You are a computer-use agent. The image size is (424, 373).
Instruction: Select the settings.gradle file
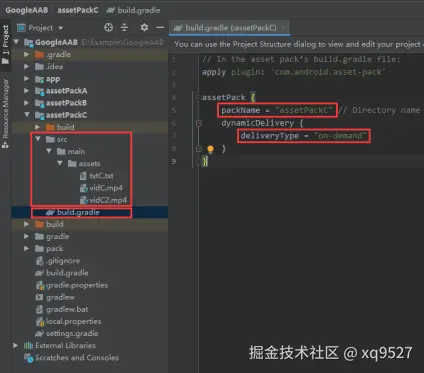point(67,333)
